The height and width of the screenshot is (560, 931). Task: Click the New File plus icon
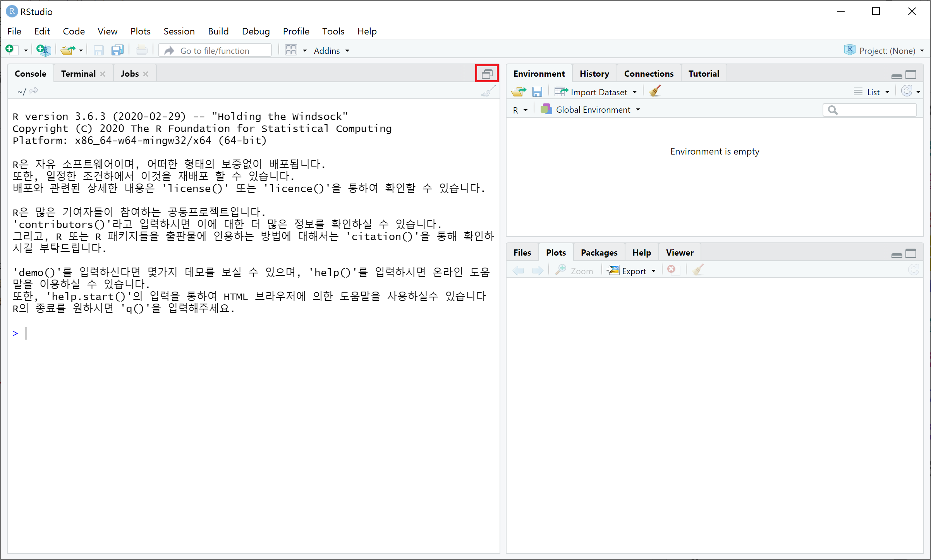[10, 50]
